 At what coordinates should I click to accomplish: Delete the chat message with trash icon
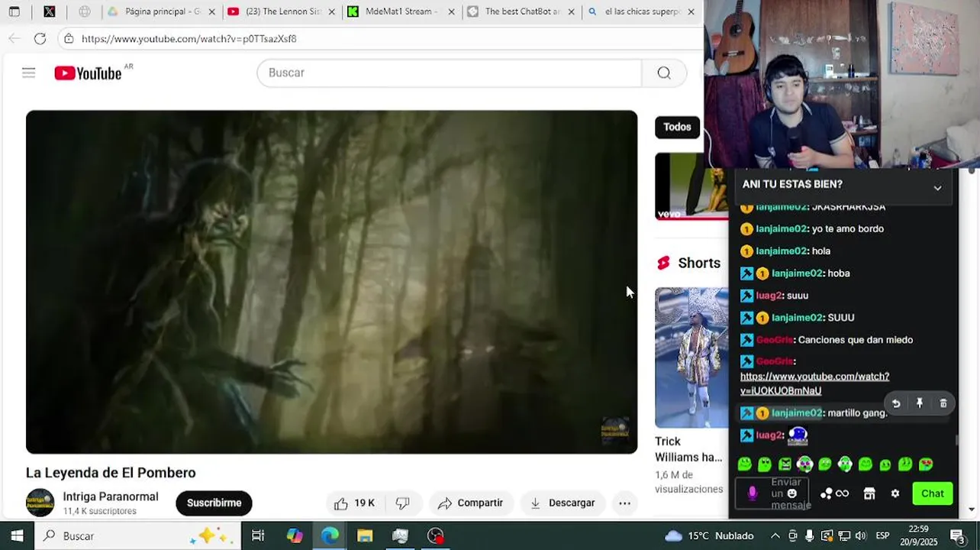pyautogui.click(x=943, y=403)
